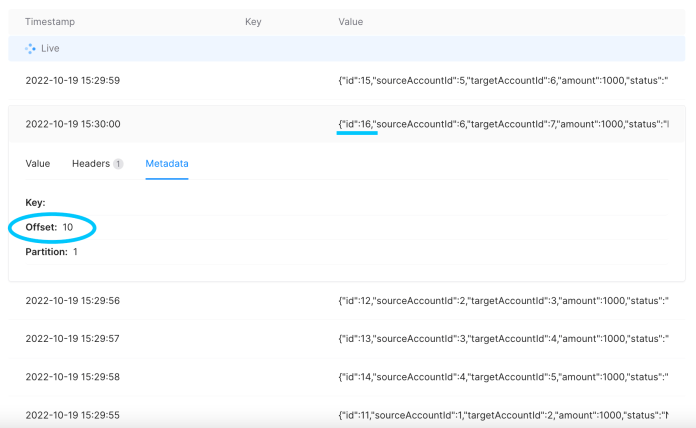Viewport: 696px width, 428px height.
Task: Select the Partition value 1
Action: 75,252
